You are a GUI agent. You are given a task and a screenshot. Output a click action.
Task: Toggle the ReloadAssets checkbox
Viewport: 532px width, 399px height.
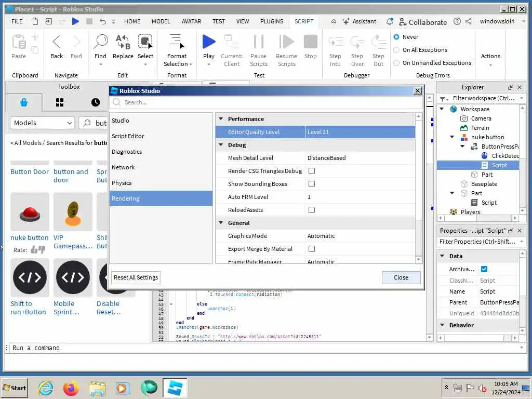pos(312,210)
